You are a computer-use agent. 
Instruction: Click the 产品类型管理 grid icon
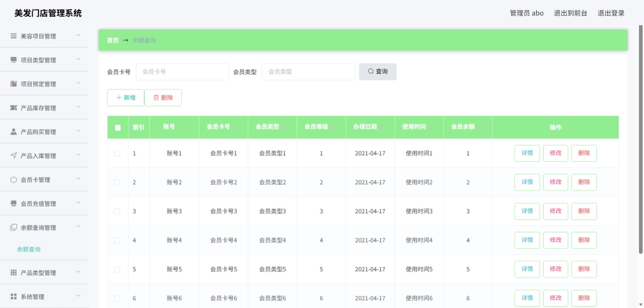coord(14,272)
